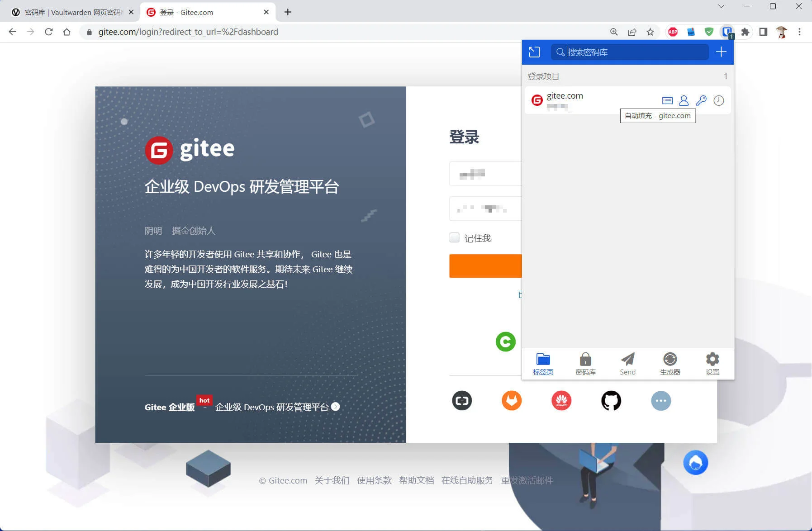Copy password key icon for gitee.com

pos(701,100)
